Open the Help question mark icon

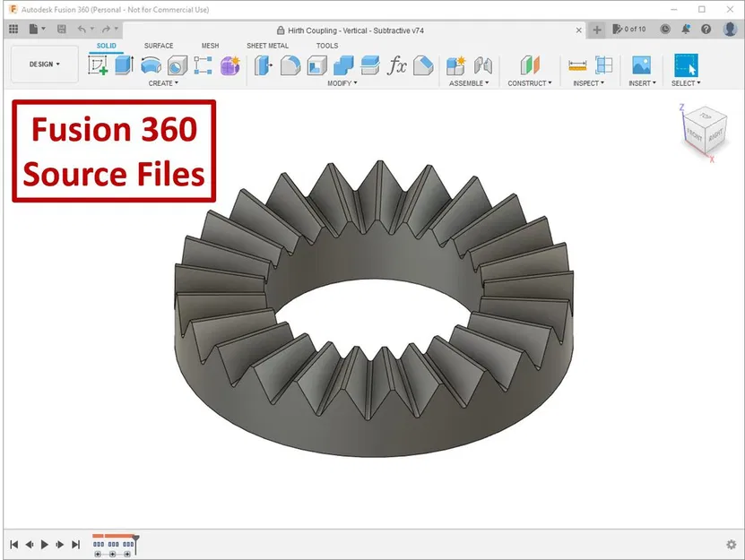click(706, 29)
